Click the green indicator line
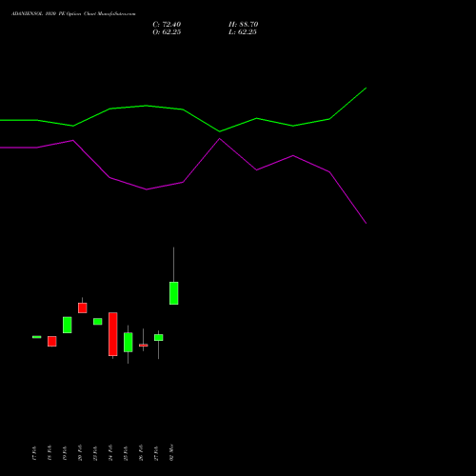This screenshot has width=476, height=476. [x=183, y=109]
